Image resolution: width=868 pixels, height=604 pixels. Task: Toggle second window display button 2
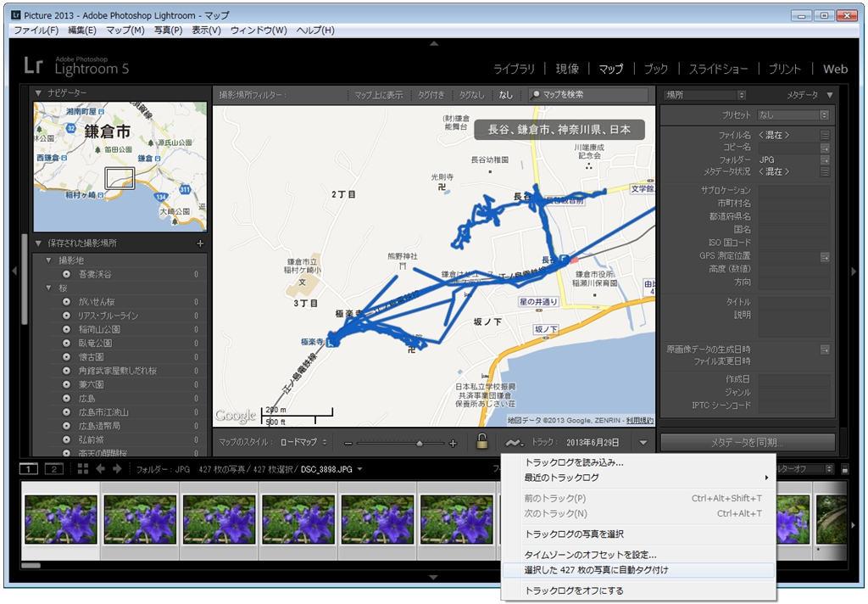tap(53, 469)
